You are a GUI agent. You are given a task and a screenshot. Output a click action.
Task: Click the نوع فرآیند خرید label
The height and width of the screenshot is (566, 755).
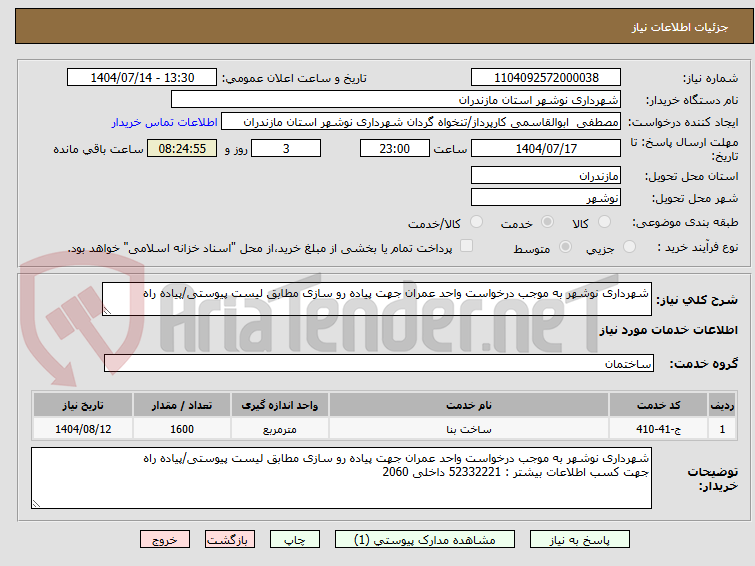[x=697, y=247]
